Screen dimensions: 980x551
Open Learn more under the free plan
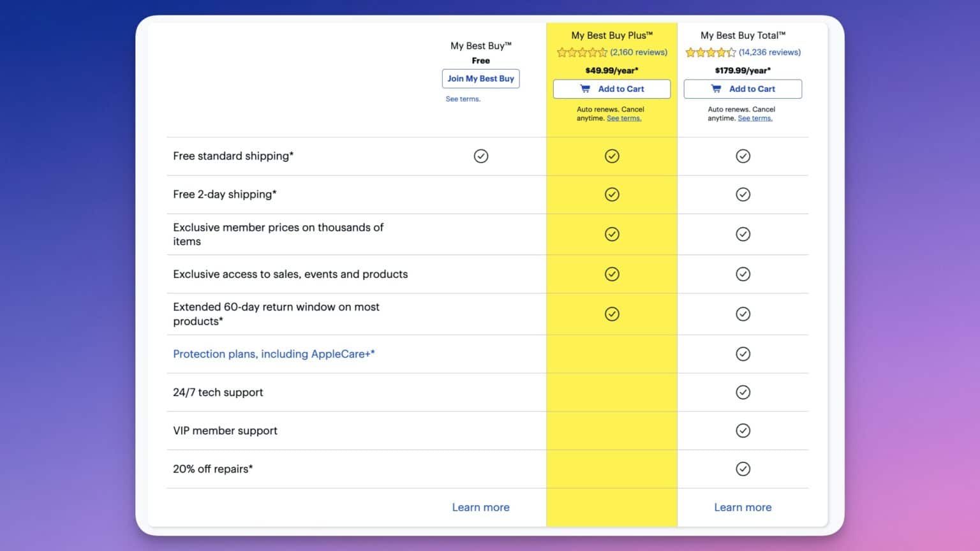tap(480, 507)
